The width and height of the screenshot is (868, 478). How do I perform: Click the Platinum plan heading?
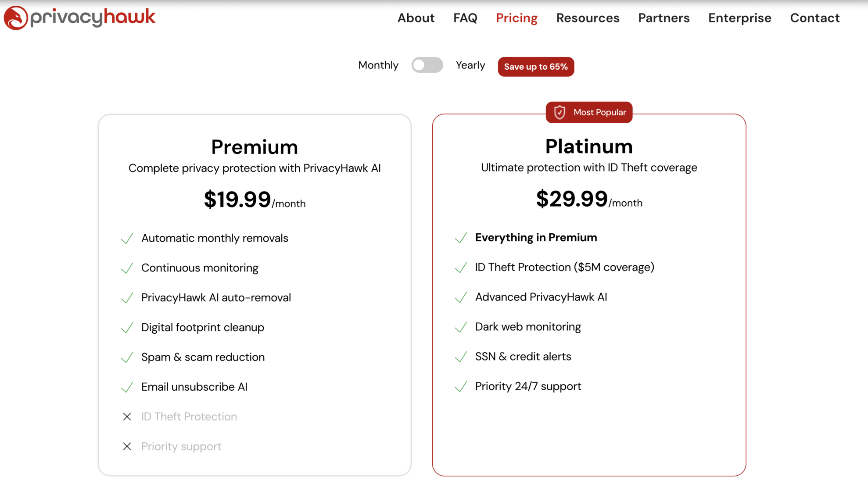tap(589, 146)
